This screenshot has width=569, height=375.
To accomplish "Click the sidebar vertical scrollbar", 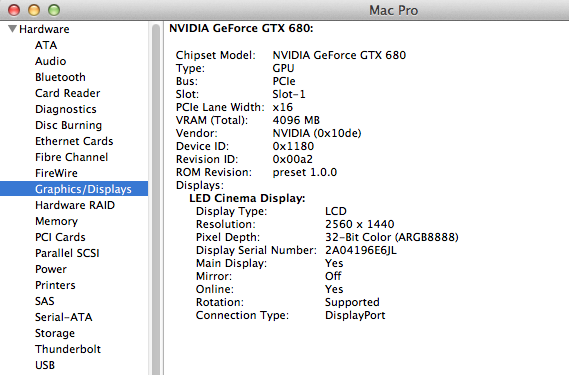I will tap(156, 199).
